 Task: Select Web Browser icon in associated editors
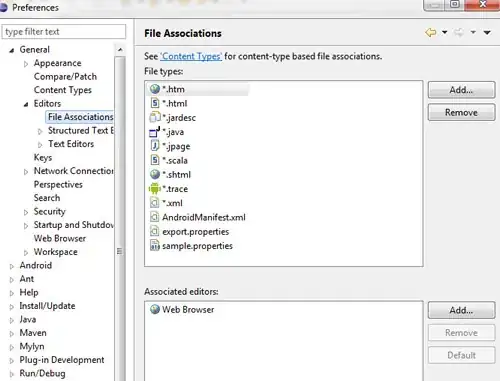click(155, 309)
